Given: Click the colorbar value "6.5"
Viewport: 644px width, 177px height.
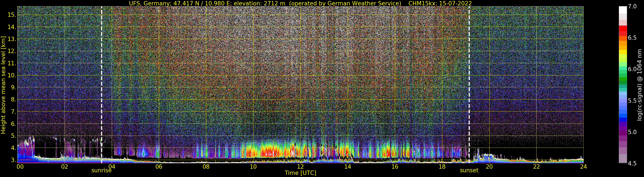Looking at the screenshot, I should point(632,38).
